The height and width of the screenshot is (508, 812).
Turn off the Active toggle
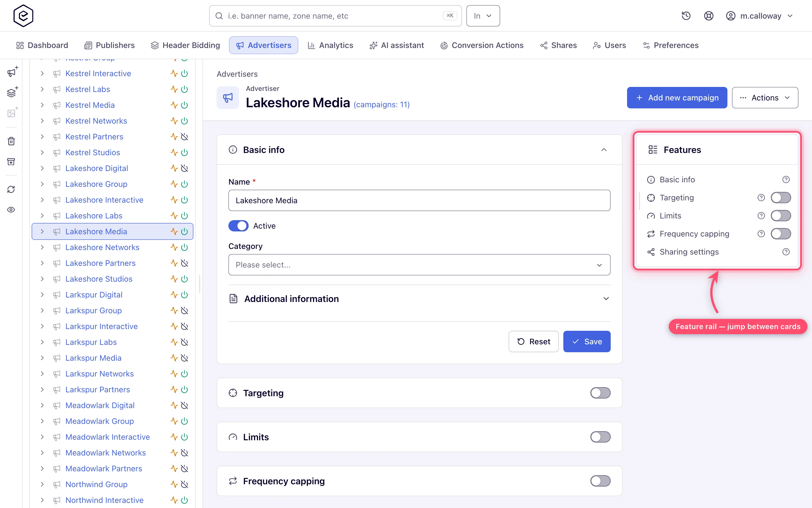pos(238,226)
